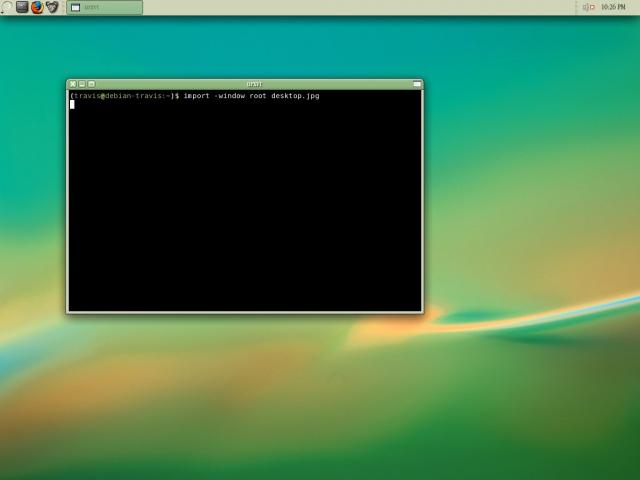640x480 pixels.
Task: Show the 10:26 PM panel clock
Action: pyautogui.click(x=613, y=7)
